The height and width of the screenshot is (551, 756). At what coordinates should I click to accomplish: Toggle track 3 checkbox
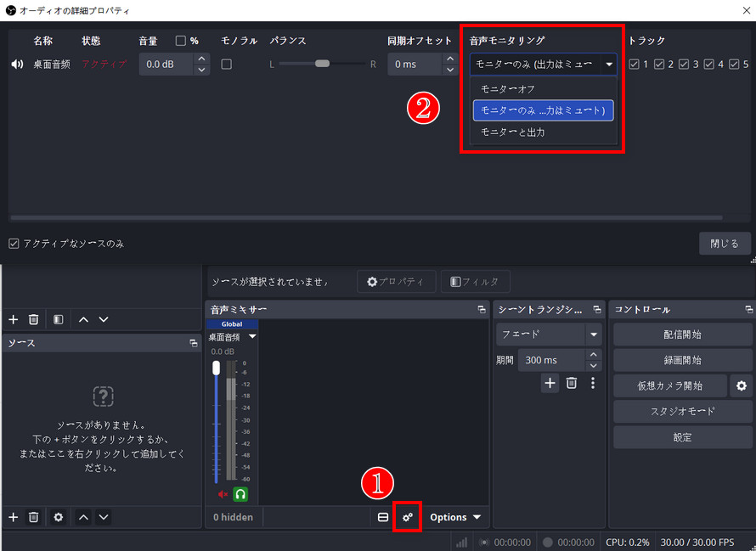pyautogui.click(x=685, y=64)
